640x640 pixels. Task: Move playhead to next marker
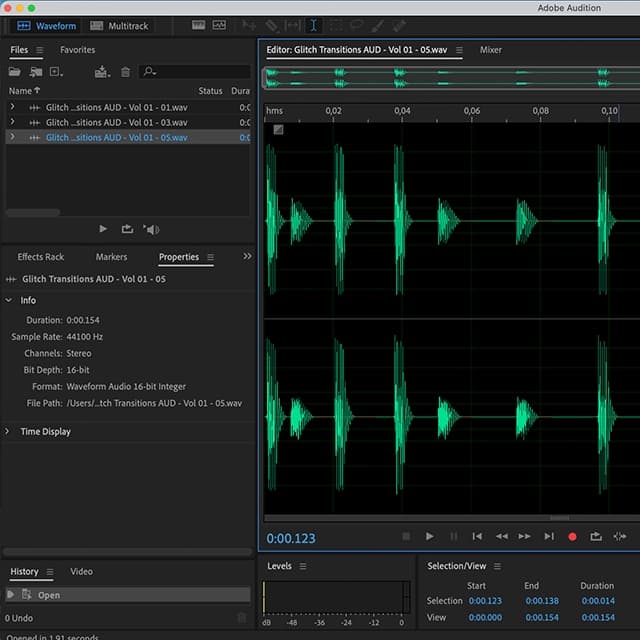click(x=548, y=537)
